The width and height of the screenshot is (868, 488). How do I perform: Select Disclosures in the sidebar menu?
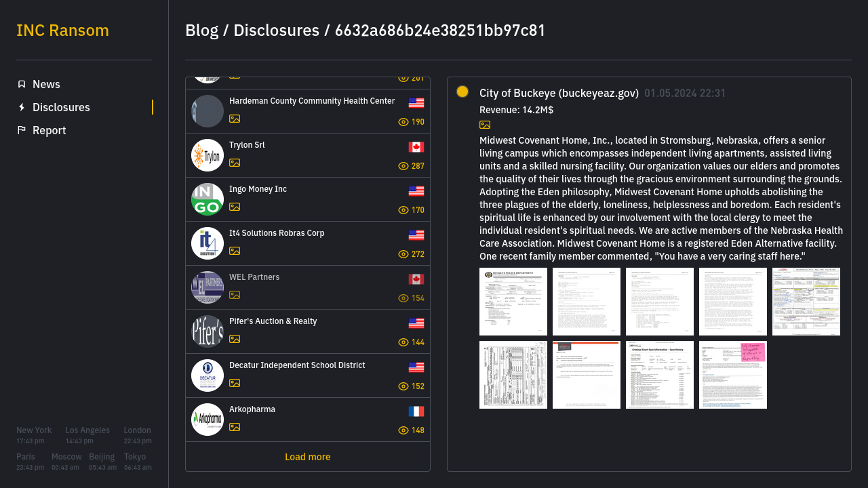[x=61, y=107]
